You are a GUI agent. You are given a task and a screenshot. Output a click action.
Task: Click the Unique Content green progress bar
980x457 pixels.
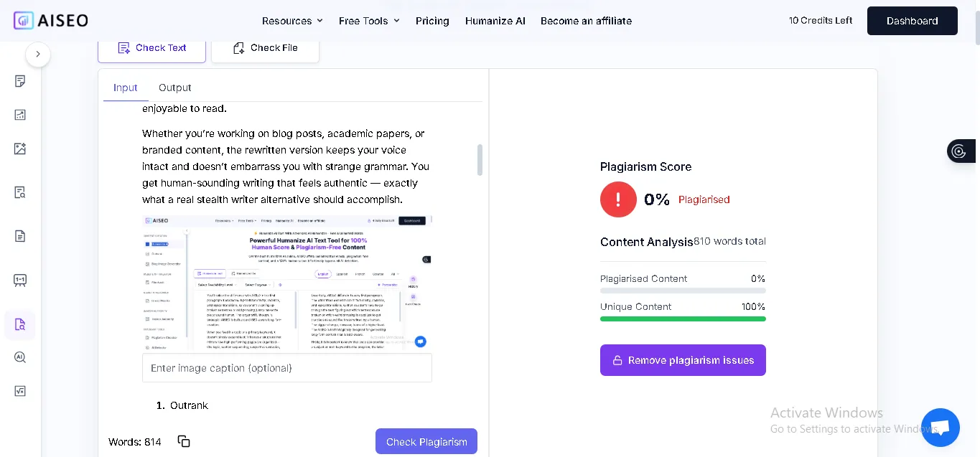pos(683,319)
